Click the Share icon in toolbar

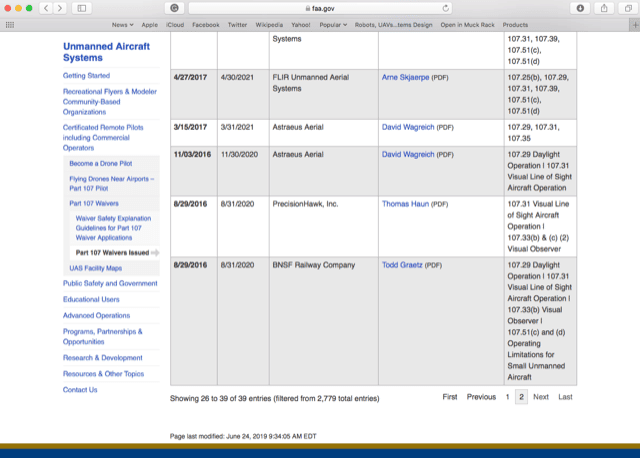602,8
